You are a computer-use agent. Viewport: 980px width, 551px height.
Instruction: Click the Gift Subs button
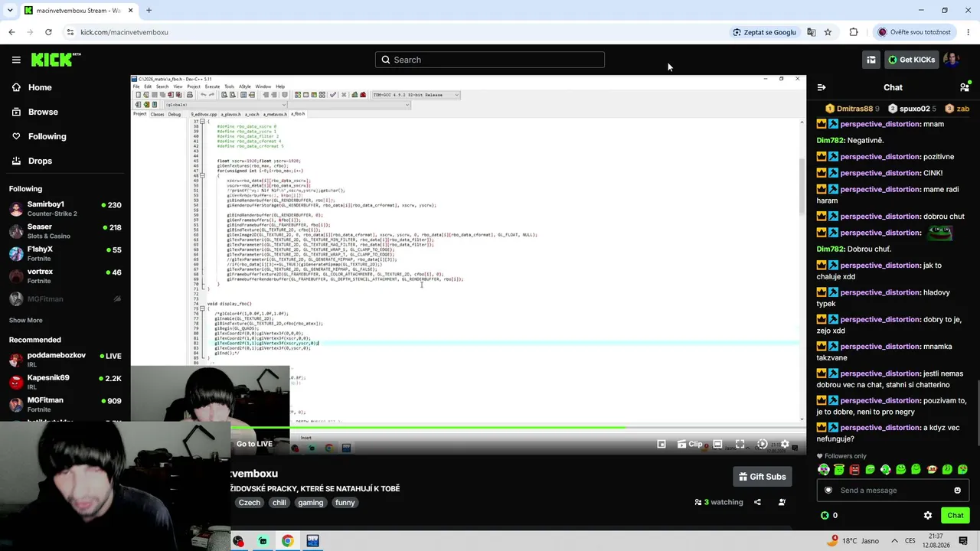[x=762, y=477]
